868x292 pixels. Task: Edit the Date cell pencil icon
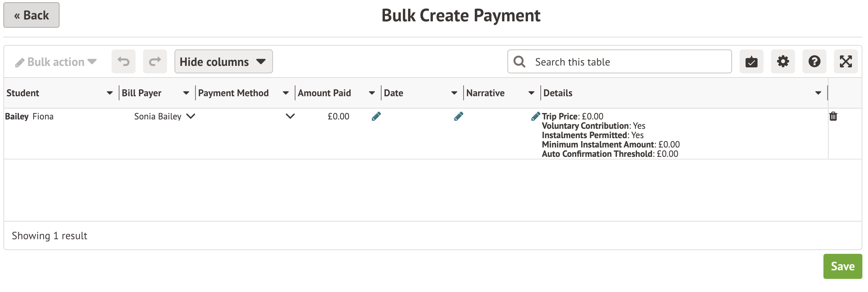(x=376, y=116)
